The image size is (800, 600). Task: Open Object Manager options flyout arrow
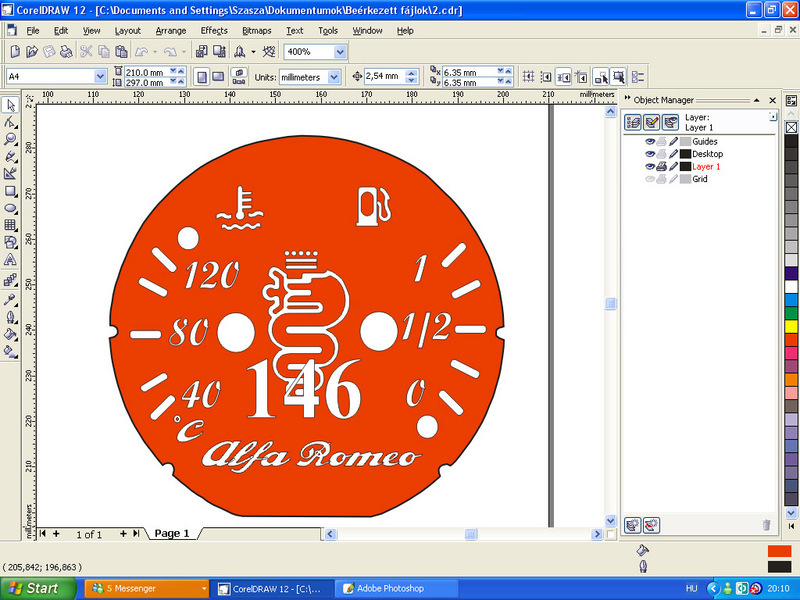point(773,117)
